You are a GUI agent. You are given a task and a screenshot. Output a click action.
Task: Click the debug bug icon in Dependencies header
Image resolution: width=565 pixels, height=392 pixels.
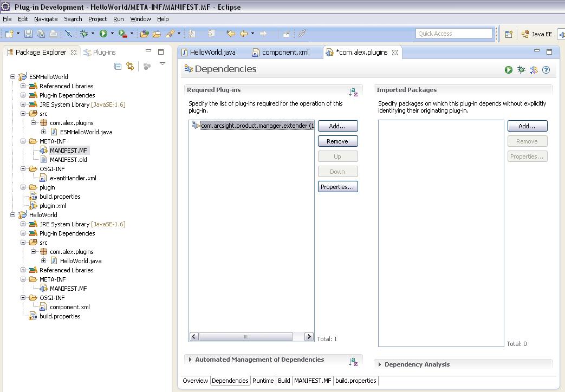pyautogui.click(x=521, y=69)
